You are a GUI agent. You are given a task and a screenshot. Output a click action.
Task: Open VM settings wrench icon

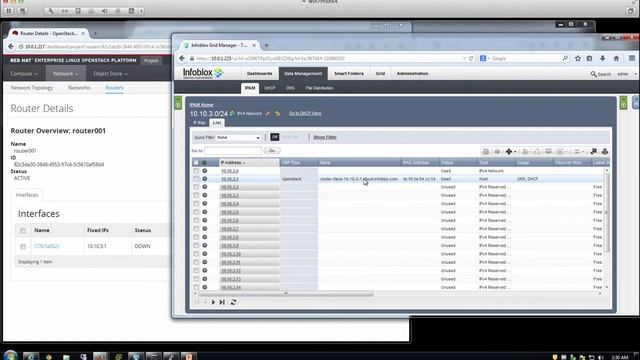(51, 11)
